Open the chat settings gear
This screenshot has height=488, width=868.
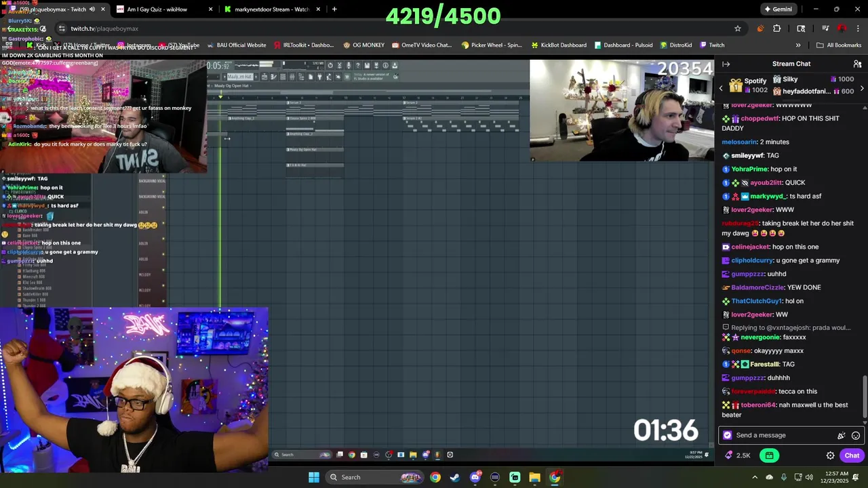click(x=830, y=455)
